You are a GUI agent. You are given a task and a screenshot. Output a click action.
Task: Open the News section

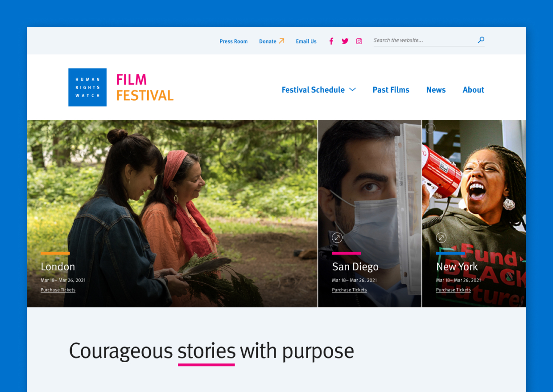tap(436, 90)
